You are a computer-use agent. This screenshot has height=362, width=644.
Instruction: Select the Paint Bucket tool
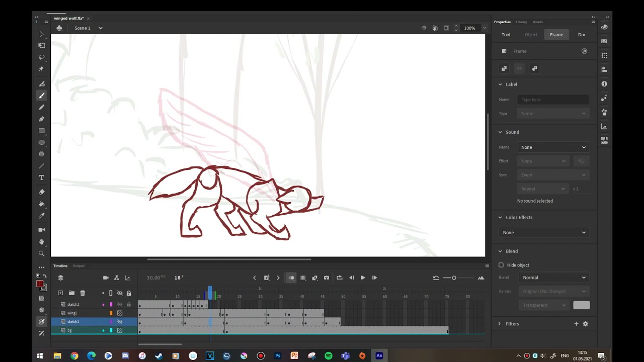[42, 204]
